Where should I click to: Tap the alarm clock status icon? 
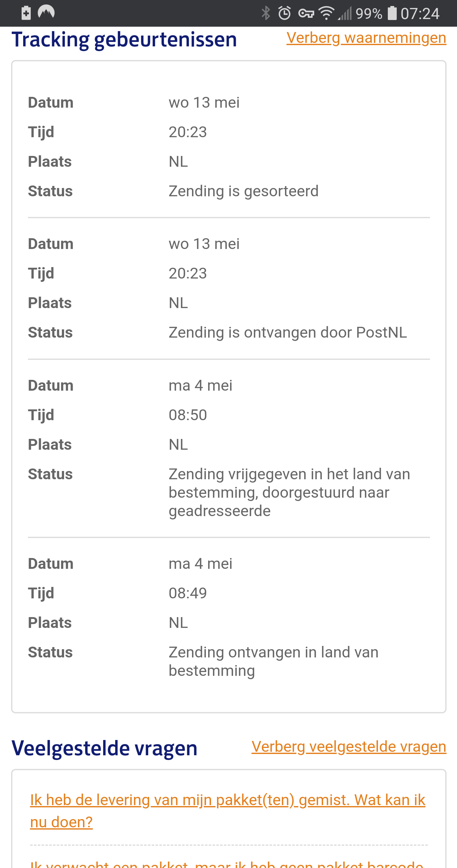click(285, 13)
